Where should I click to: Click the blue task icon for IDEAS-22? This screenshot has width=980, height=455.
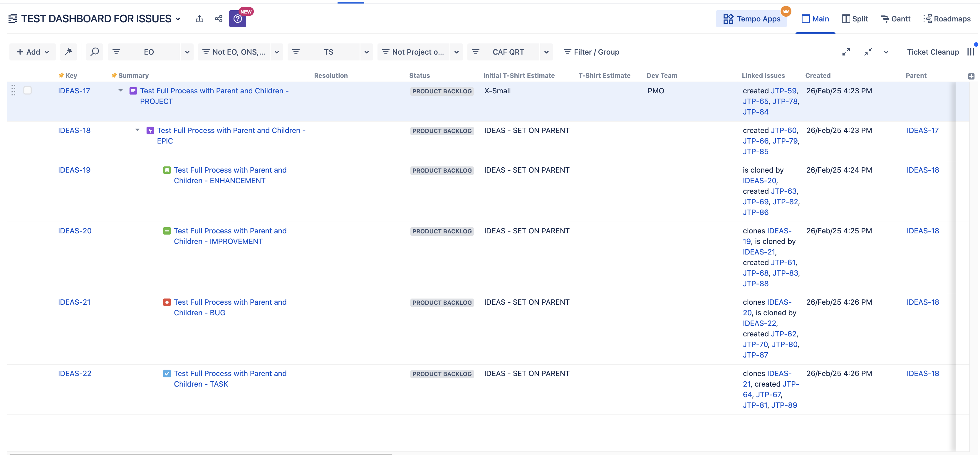167,373
